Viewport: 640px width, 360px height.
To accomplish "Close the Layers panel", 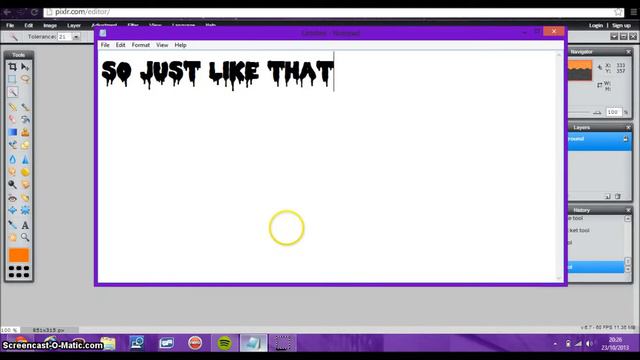I will coord(629,127).
